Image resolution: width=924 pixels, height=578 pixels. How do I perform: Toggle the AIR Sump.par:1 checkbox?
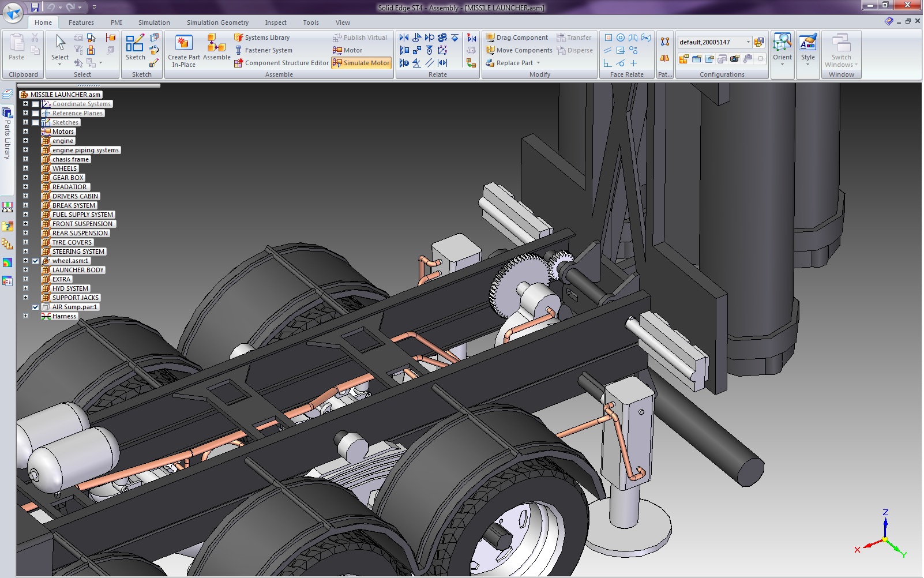36,307
